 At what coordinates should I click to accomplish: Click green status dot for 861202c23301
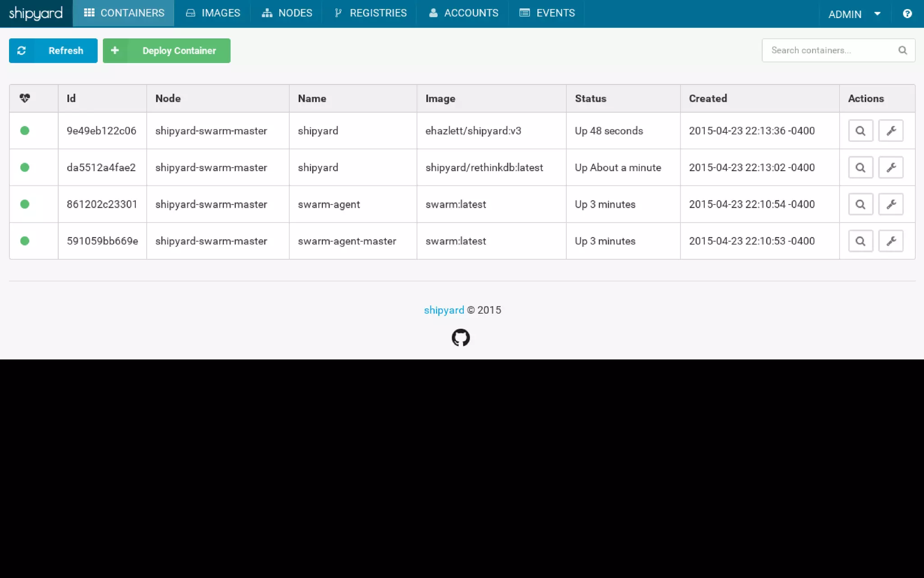(x=25, y=204)
